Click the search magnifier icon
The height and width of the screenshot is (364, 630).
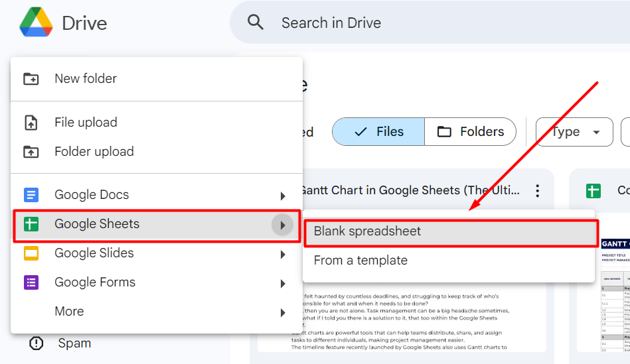click(256, 23)
